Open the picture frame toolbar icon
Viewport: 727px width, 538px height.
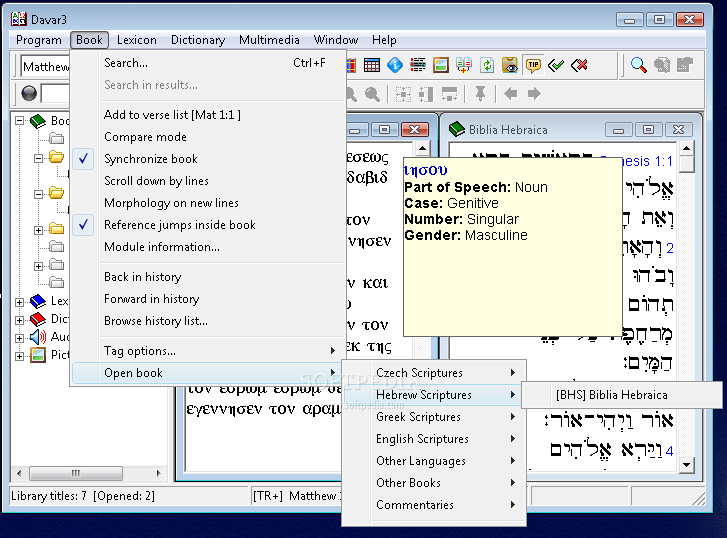[440, 65]
